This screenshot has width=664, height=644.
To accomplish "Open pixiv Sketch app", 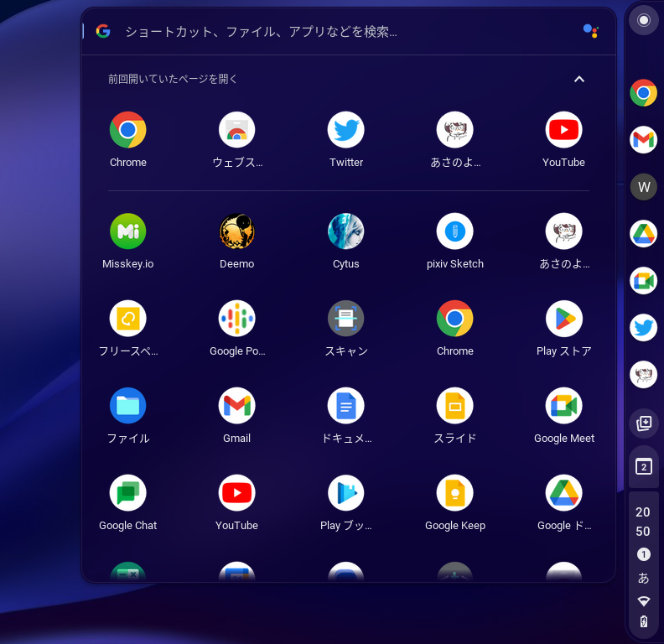I will click(x=454, y=231).
